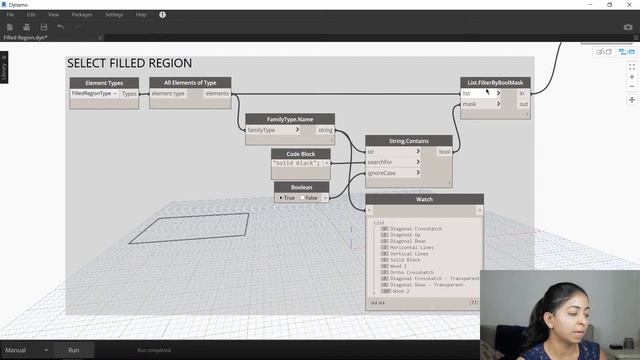Expand the Library side panel
Viewport: 640px width, 360px height.
coord(4,67)
